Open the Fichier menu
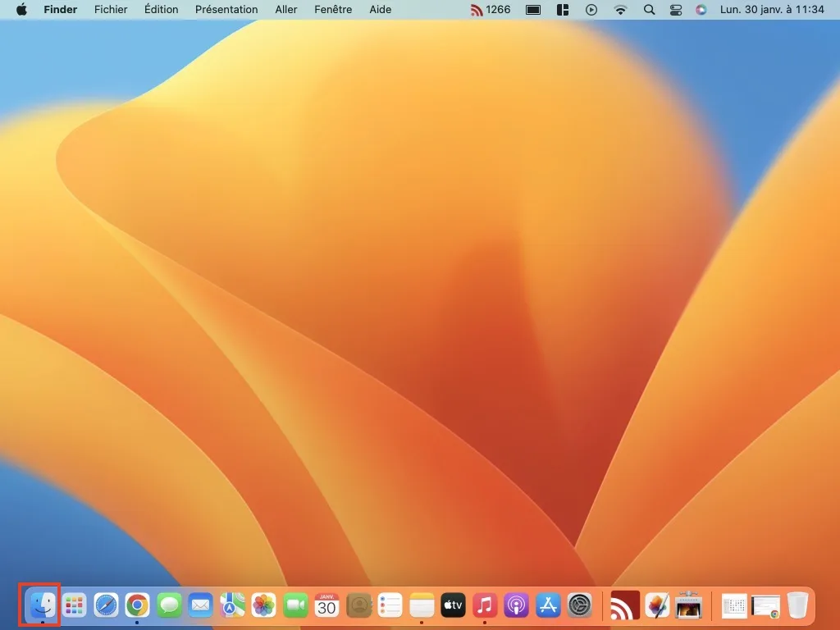 coord(110,9)
